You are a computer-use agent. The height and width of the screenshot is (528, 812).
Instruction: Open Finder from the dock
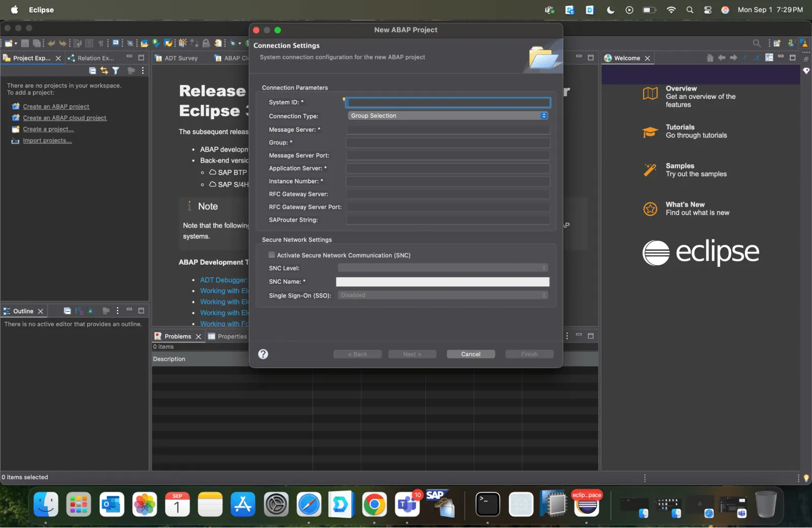click(46, 505)
